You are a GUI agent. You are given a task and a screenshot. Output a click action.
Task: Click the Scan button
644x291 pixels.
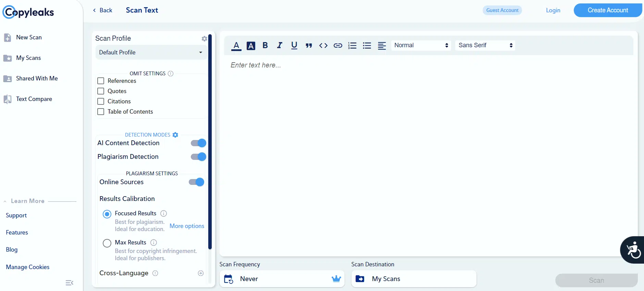[596, 280]
